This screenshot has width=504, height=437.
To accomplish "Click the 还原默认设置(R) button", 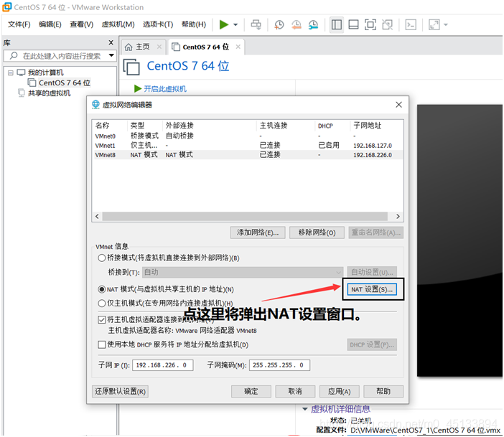I will [x=120, y=391].
